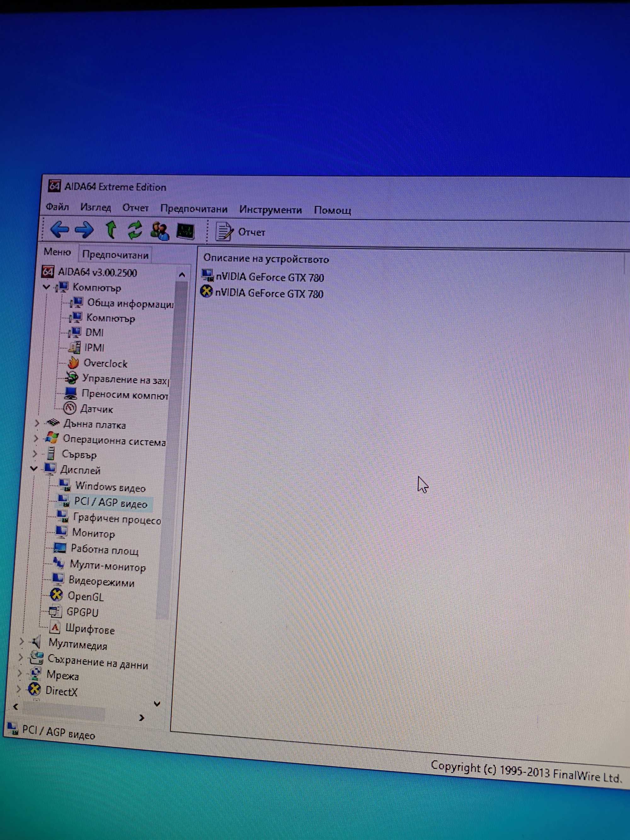Screen dimensions: 630x840
Task: Select the Операционна система Windows icon
Action: [x=51, y=438]
